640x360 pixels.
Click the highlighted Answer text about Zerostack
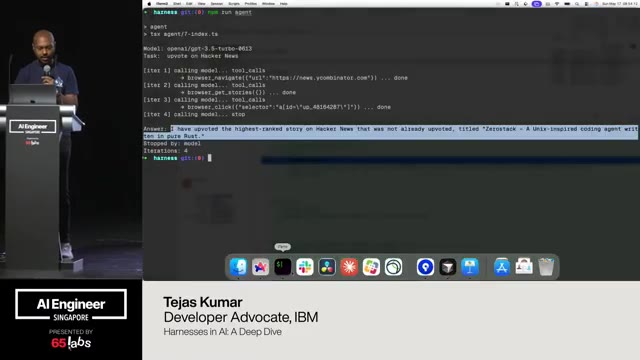pyautogui.click(x=391, y=133)
